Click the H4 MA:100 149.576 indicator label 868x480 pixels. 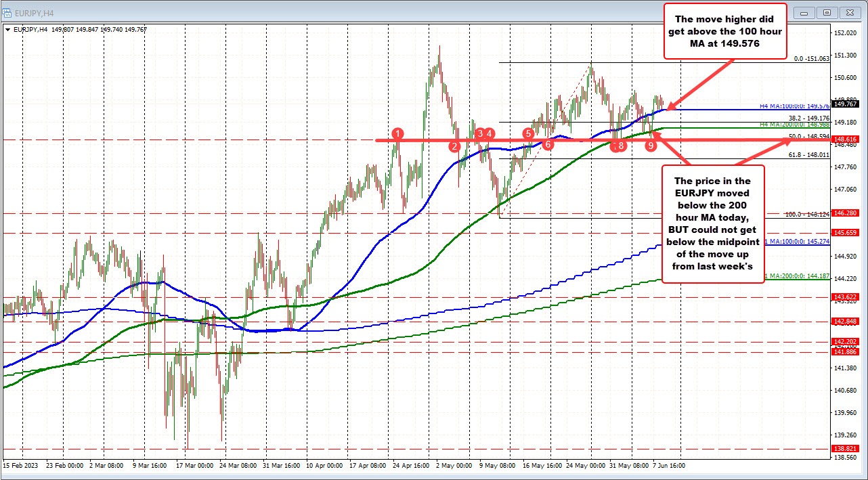click(x=794, y=106)
